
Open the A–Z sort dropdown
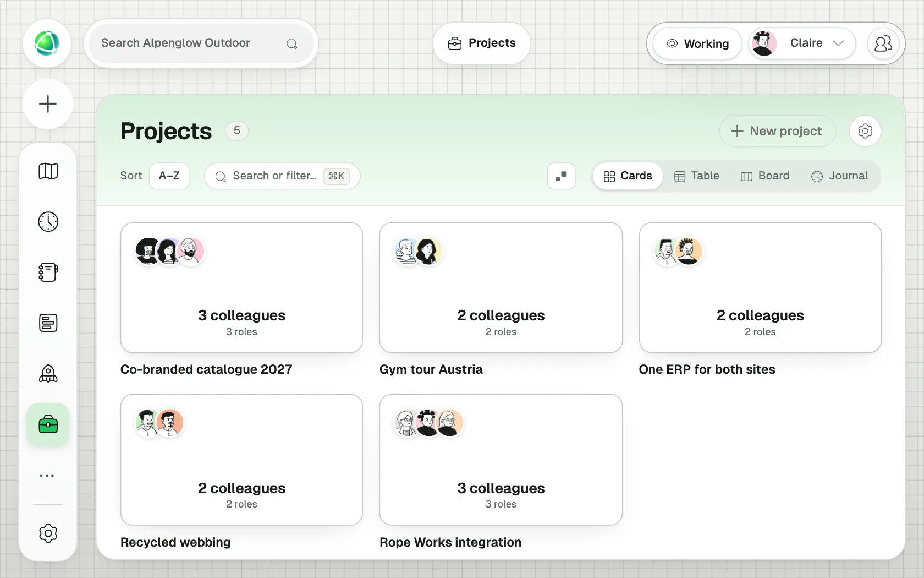(x=169, y=176)
